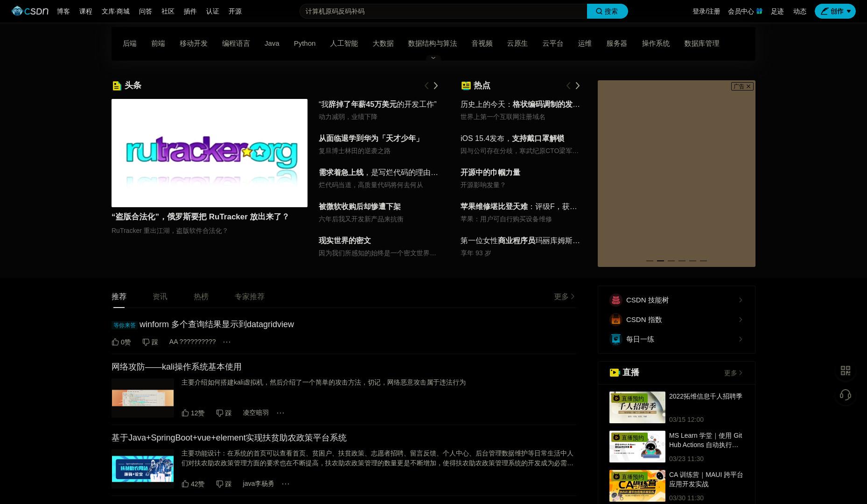Viewport: 867px width, 504px height.
Task: Select the first ad carousel indicator
Action: [x=650, y=261]
